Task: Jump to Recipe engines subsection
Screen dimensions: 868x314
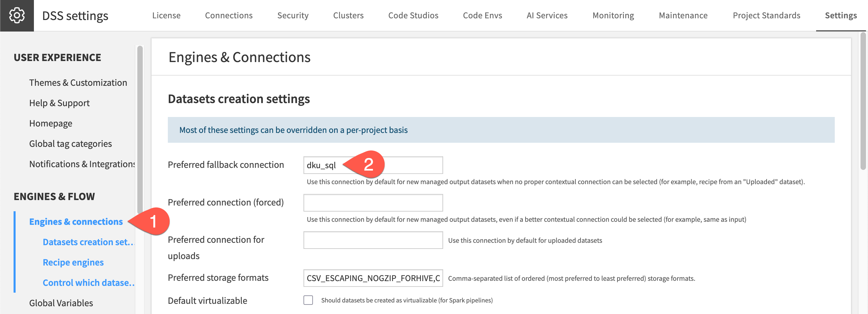Action: 73,262
